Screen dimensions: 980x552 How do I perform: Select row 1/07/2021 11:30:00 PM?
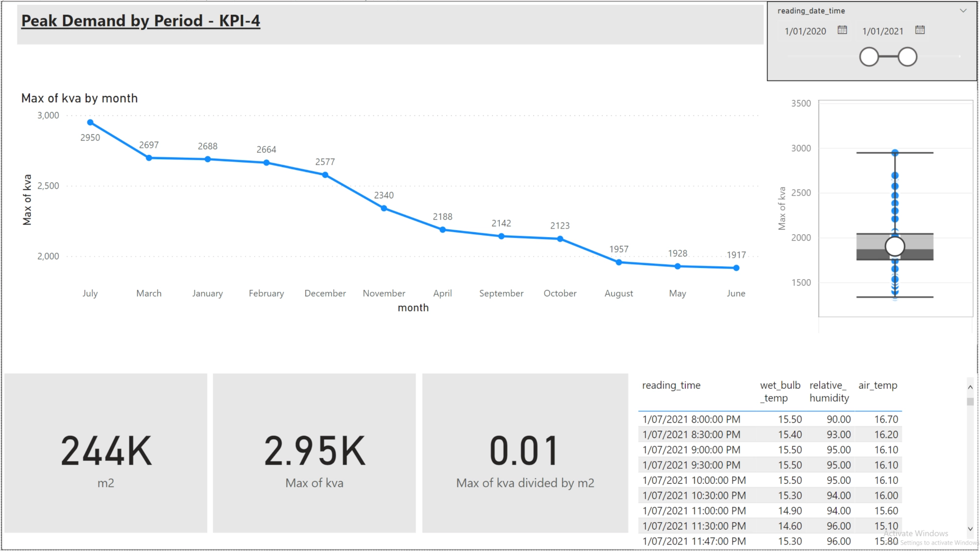pos(770,526)
